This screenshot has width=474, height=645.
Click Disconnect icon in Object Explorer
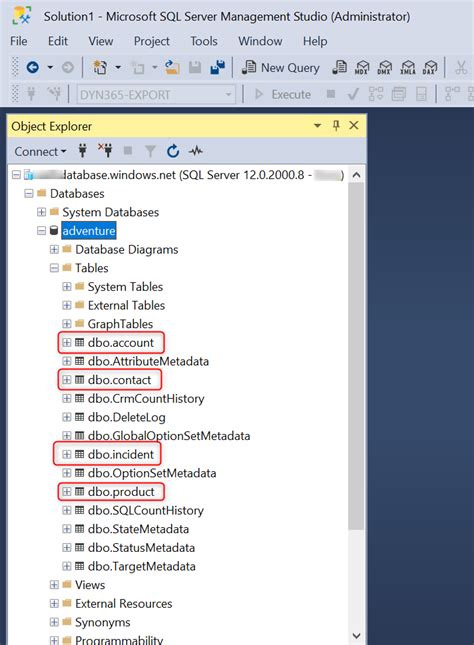[105, 151]
